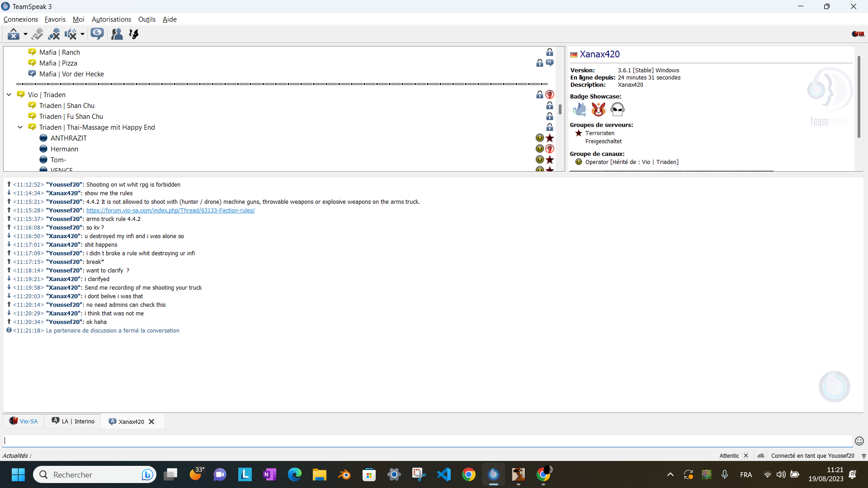Mute the speakers in toolbar
This screenshot has width=868, height=488.
(71, 34)
